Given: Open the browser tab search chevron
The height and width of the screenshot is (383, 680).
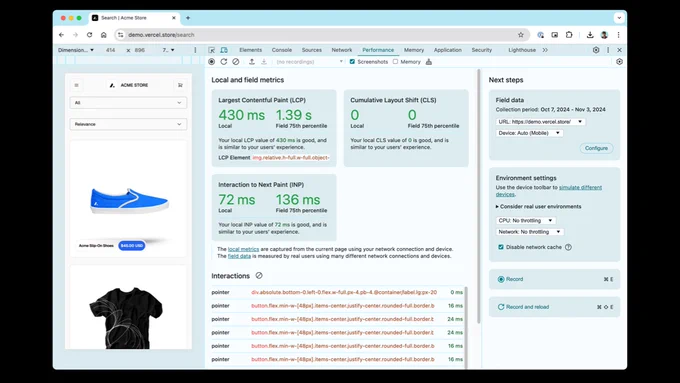Looking at the screenshot, I should 619,18.
